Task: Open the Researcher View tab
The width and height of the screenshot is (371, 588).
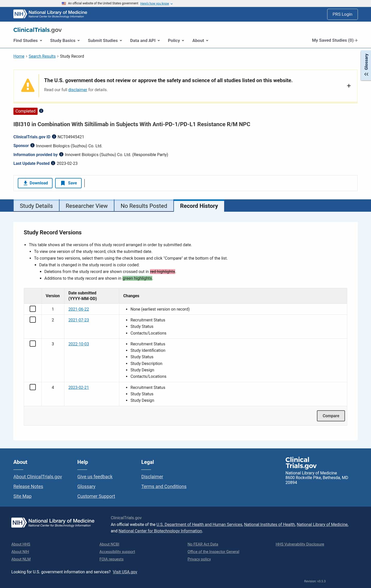Action: tap(87, 206)
